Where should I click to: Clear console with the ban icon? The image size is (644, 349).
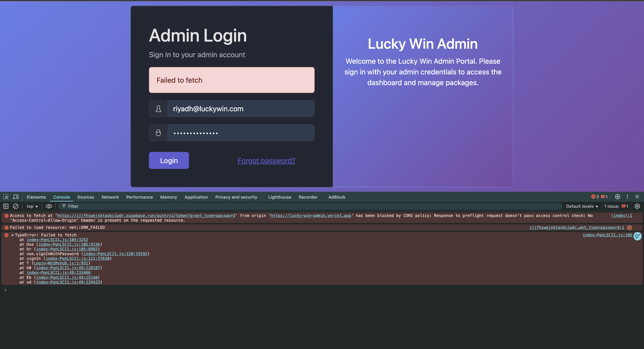pos(15,206)
